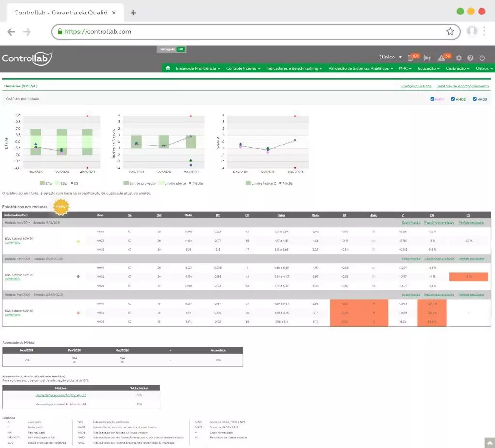The image size is (495, 448).
Task: Click the Configurar alertas link
Action: (x=416, y=86)
